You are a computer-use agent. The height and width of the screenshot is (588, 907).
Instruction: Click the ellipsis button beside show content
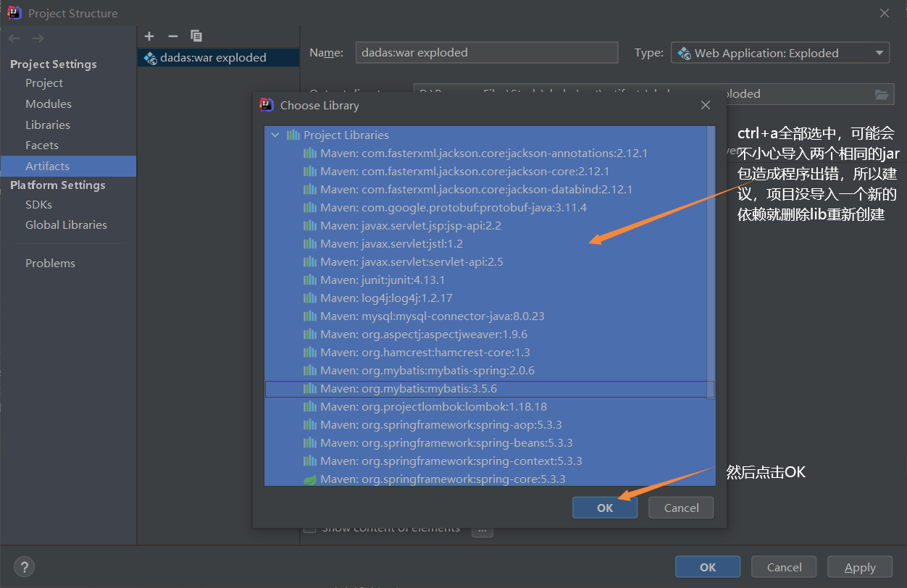pos(483,530)
